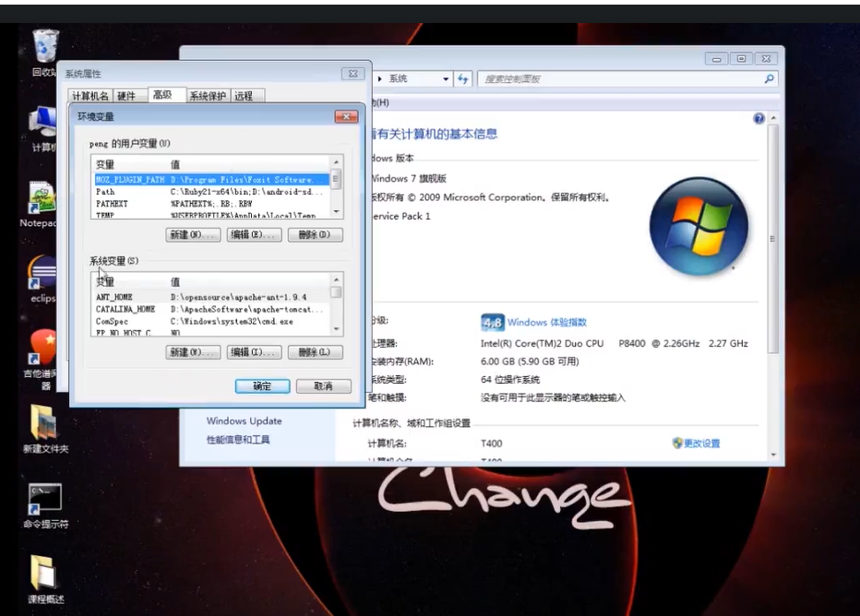Open the 命令提示符 shortcut icon
This screenshot has height=616, width=860.
[45, 505]
